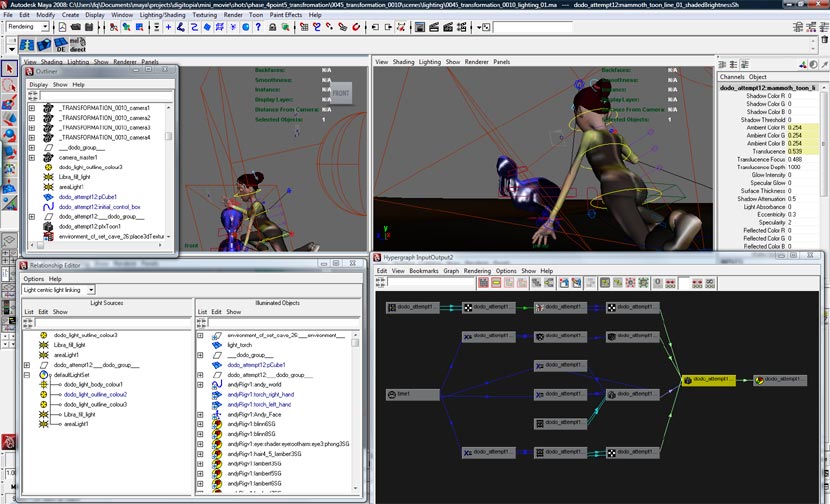Expand ___dodo_group___ in Outliner
Screen dimensions: 830x504
32,148
